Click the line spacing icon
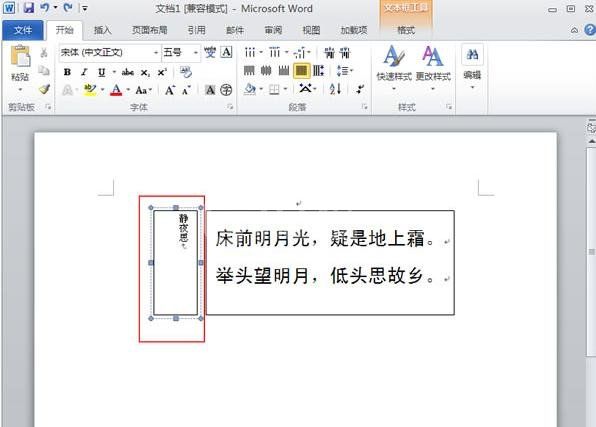 (342, 71)
